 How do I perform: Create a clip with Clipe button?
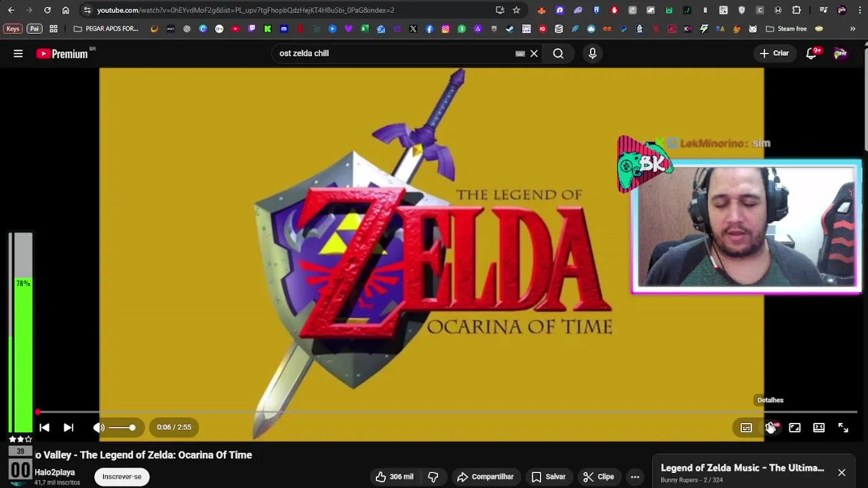click(x=598, y=476)
